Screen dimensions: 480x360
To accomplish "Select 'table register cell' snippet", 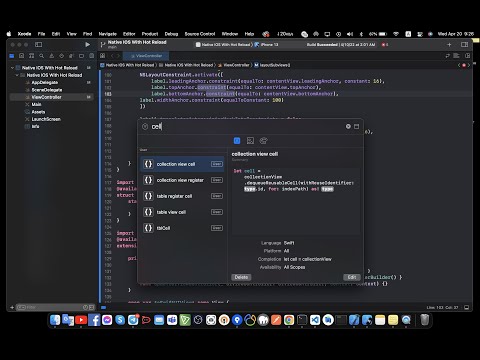I will pos(182,196).
